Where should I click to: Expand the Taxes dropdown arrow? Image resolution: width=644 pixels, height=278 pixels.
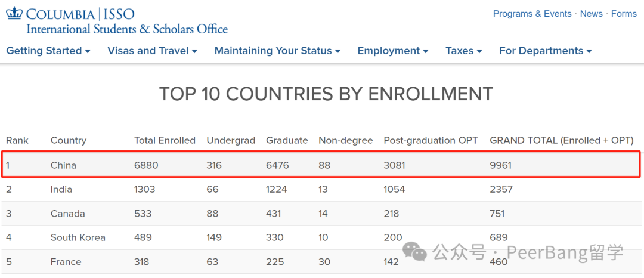479,51
